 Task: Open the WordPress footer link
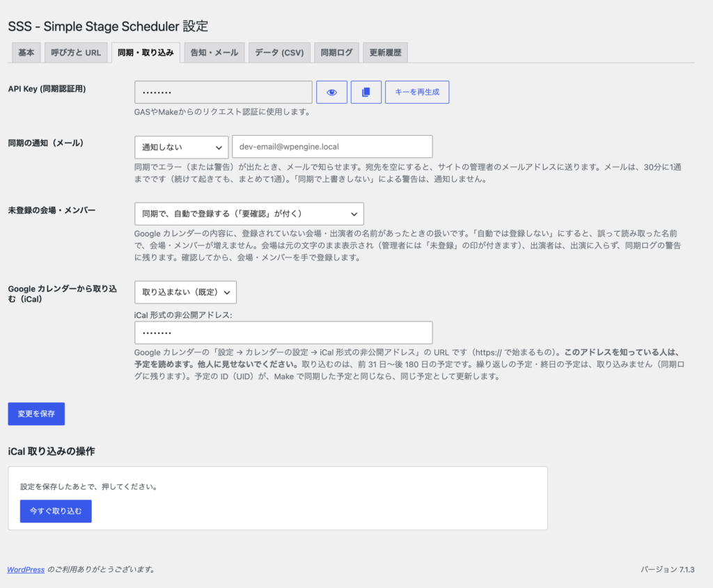(26, 569)
